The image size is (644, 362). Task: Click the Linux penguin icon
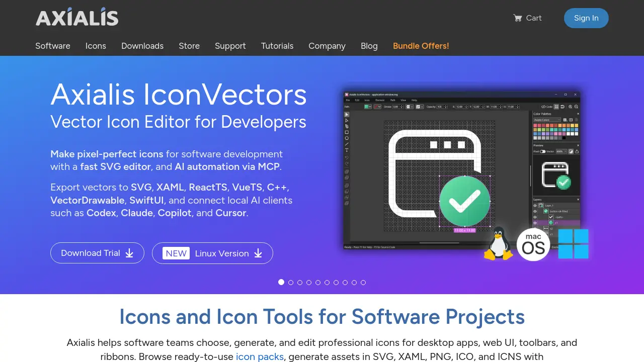click(x=498, y=244)
